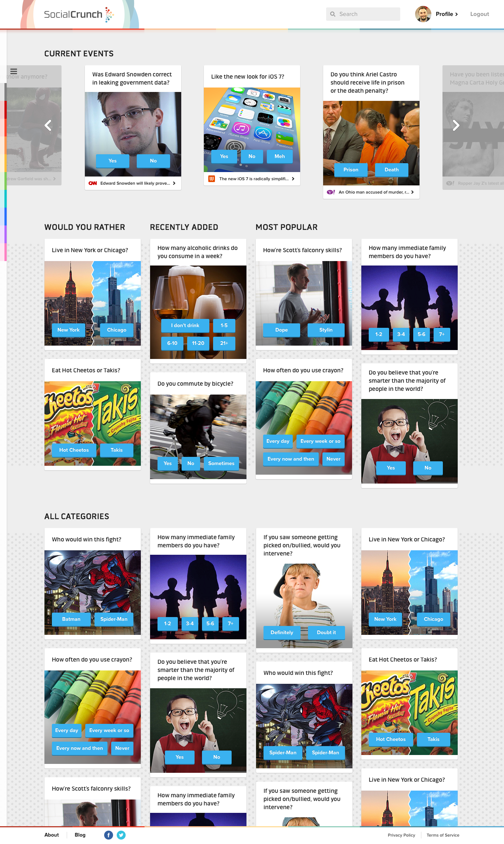
Task: Choose Hot Cheetos in Would You Rather
Action: 74,450
